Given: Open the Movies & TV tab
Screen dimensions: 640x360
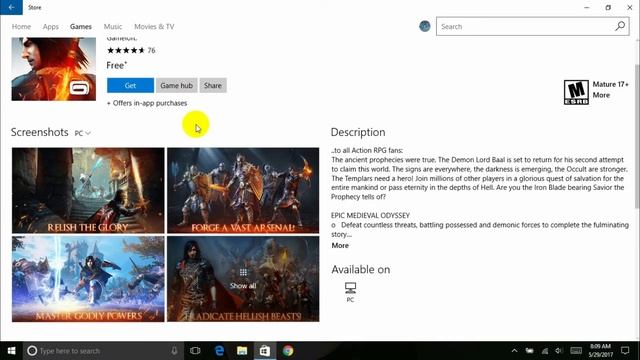Looking at the screenshot, I should pyautogui.click(x=154, y=27).
